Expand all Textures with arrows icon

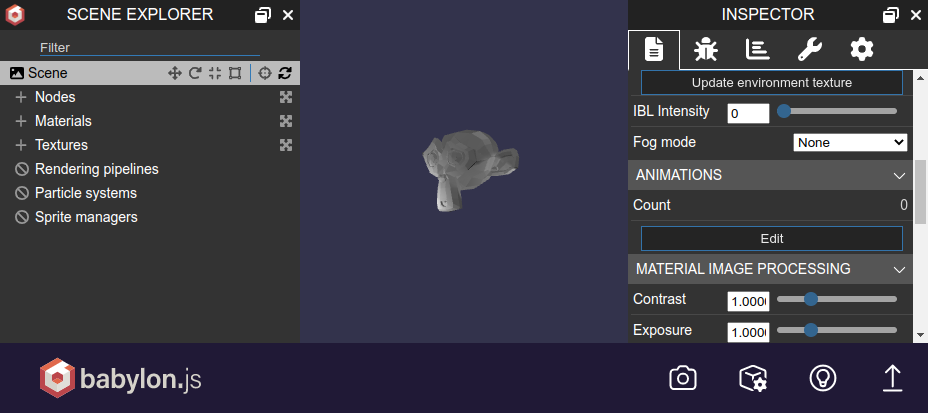click(x=286, y=145)
